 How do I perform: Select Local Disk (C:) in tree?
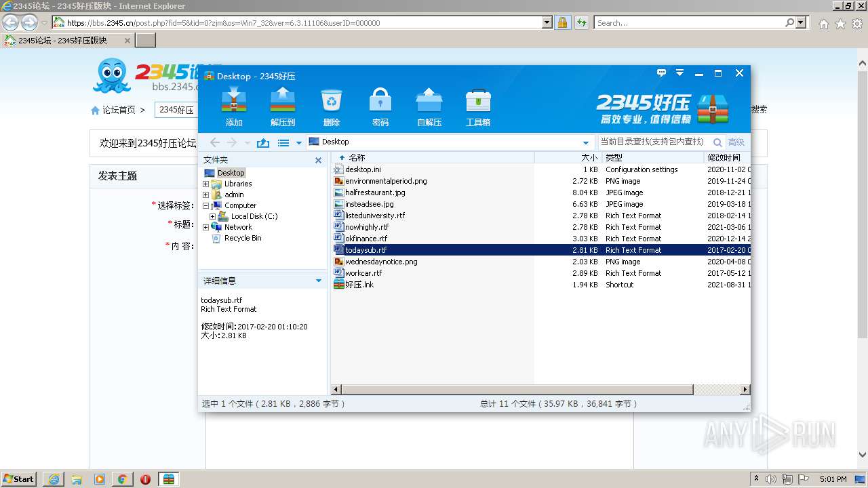pyautogui.click(x=254, y=216)
